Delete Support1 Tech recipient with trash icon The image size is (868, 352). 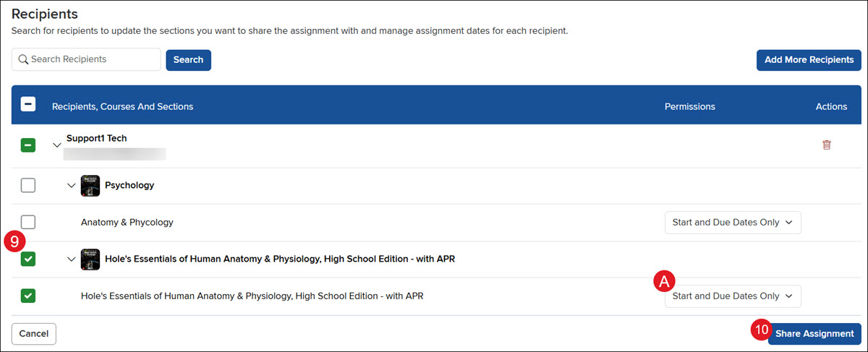[827, 145]
